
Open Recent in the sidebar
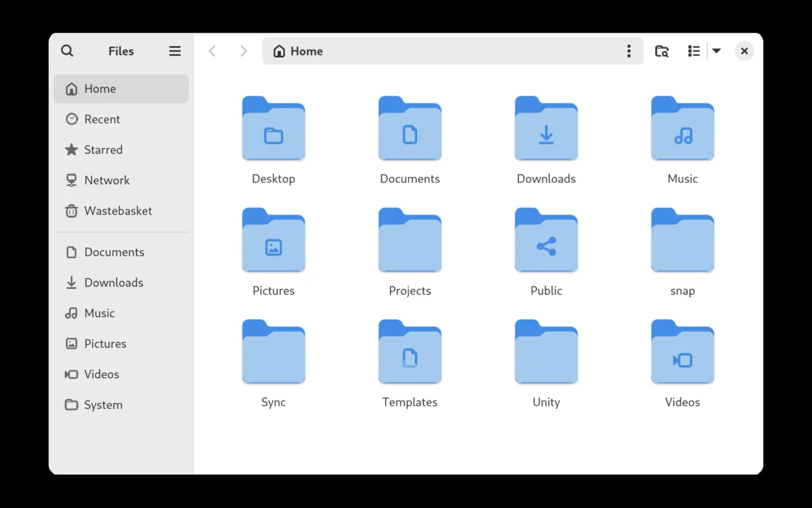click(121, 119)
